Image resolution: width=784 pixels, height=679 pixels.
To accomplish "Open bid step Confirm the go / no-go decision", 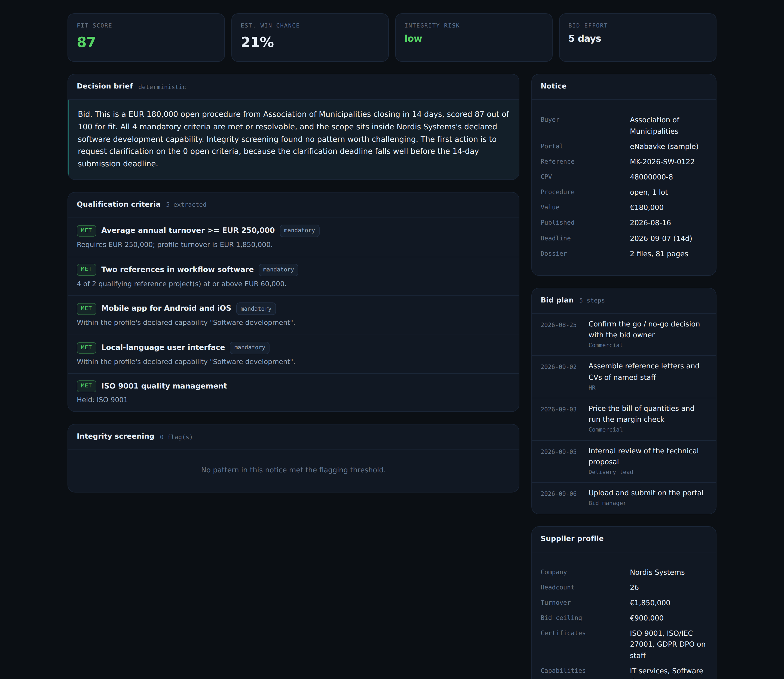I will [x=624, y=335].
